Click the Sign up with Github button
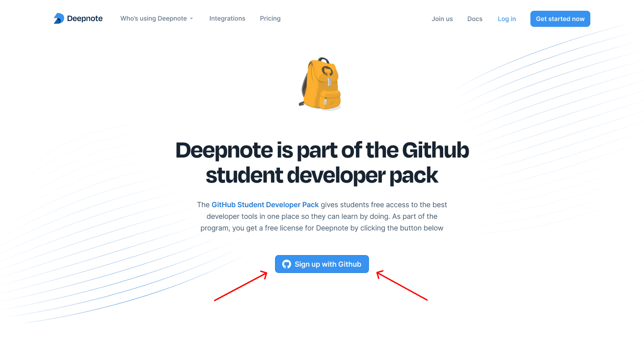The width and height of the screenshot is (644, 341). click(x=322, y=264)
